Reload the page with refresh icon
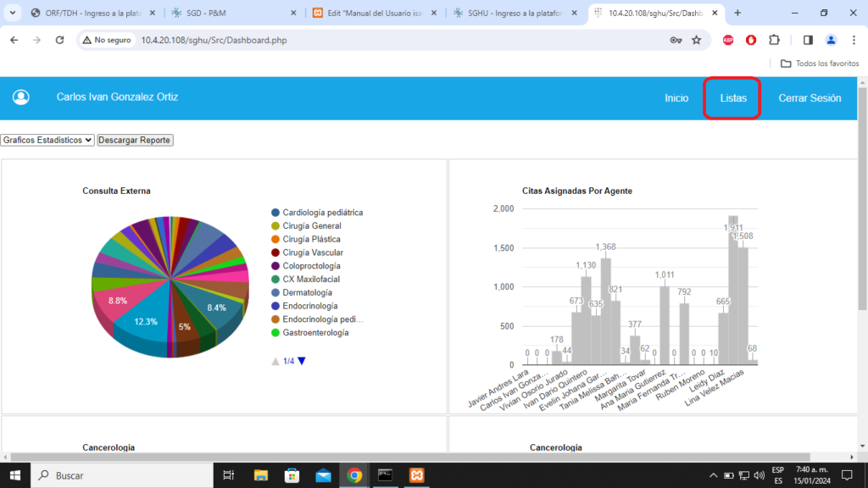The height and width of the screenshot is (488, 868). click(x=59, y=40)
